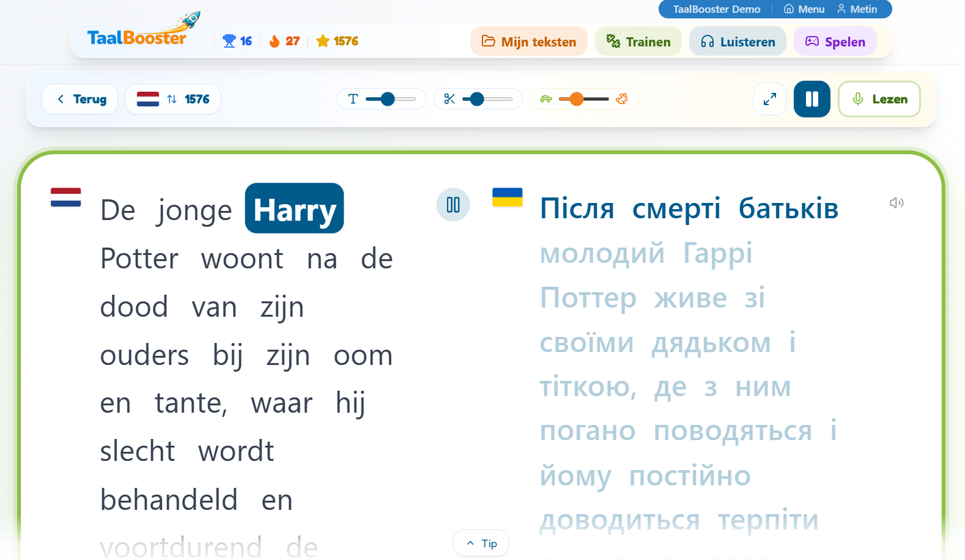Image resolution: width=965 pixels, height=560 pixels.
Task: Click the TaalBooster rocket logo
Action: (143, 31)
